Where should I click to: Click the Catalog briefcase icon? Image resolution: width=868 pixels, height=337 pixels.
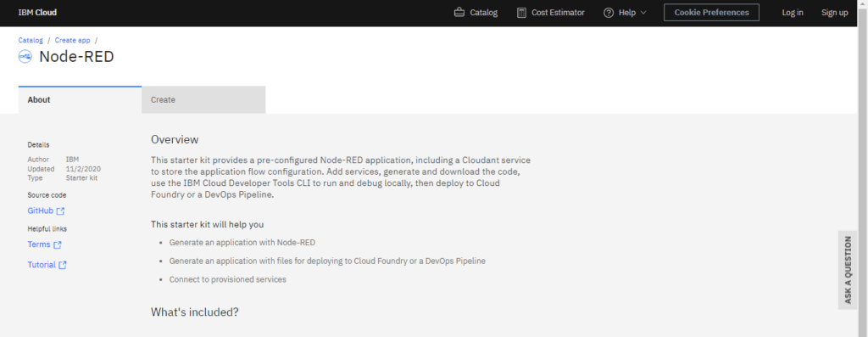click(x=459, y=13)
